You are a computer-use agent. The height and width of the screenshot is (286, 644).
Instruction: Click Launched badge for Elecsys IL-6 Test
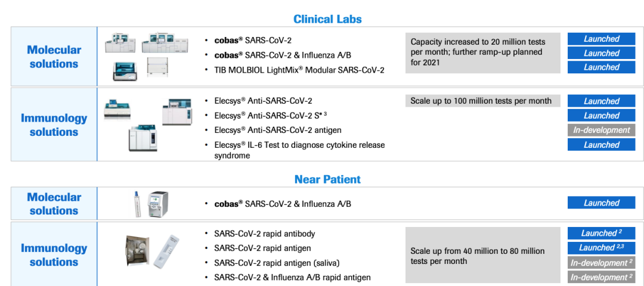point(601,144)
